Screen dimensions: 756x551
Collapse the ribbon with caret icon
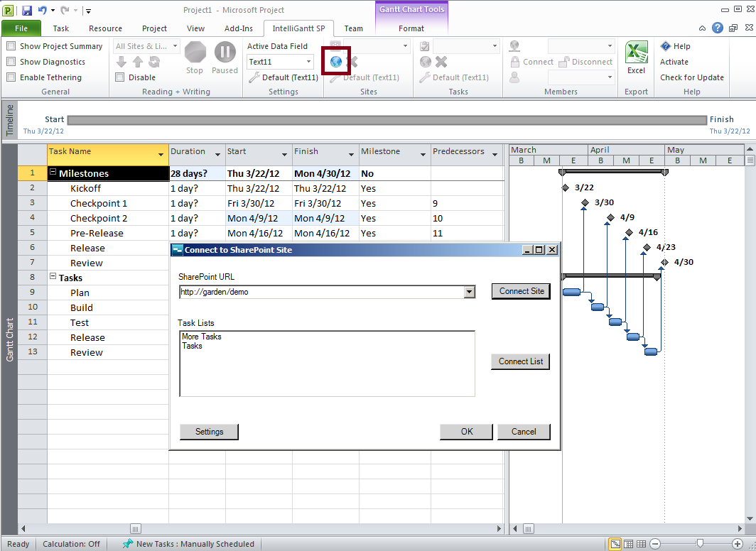pyautogui.click(x=703, y=28)
